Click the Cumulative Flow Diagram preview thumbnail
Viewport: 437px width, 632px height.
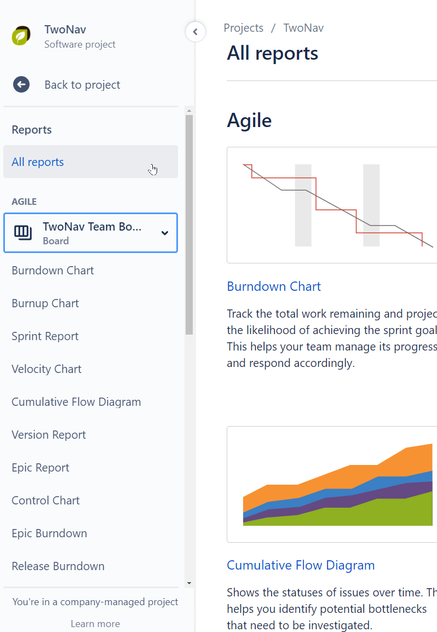(332, 484)
